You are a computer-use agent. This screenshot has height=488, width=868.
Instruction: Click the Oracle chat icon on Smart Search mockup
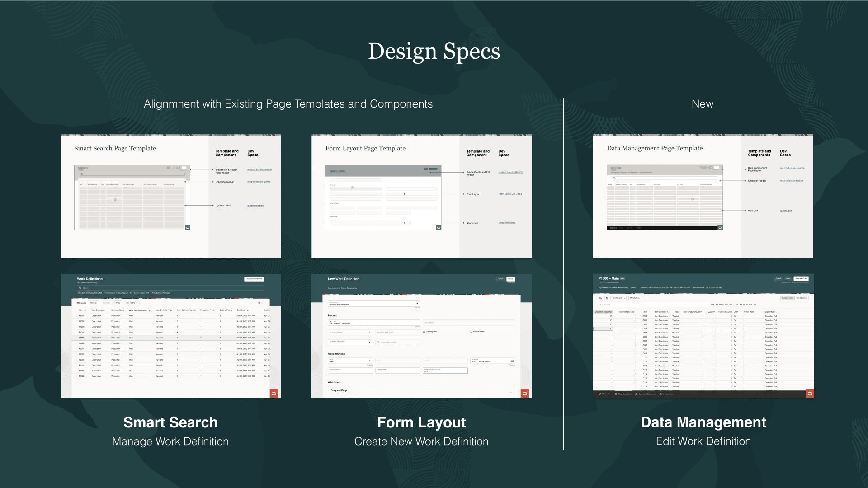(x=274, y=394)
